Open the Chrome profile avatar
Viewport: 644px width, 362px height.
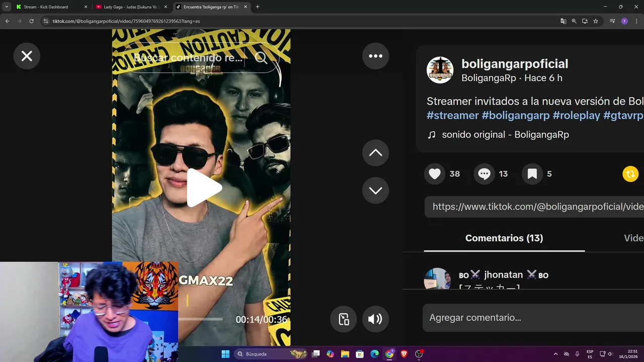tap(624, 21)
